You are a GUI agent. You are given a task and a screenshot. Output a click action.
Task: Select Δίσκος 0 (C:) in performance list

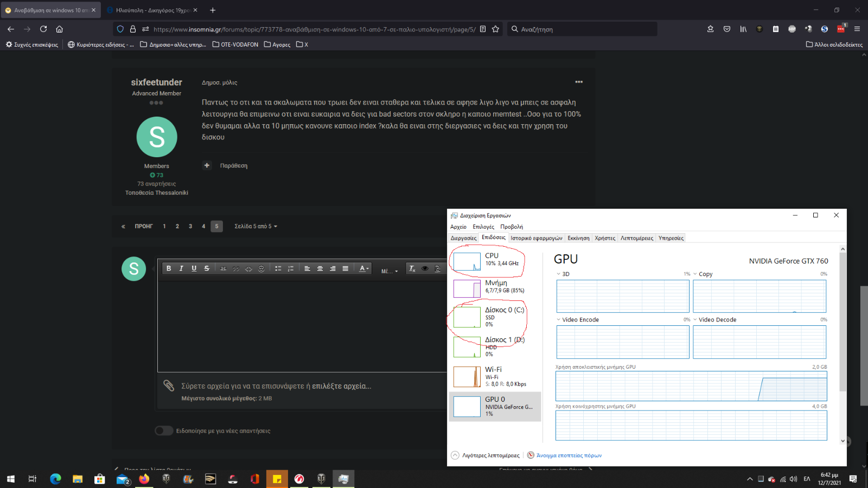click(x=495, y=317)
